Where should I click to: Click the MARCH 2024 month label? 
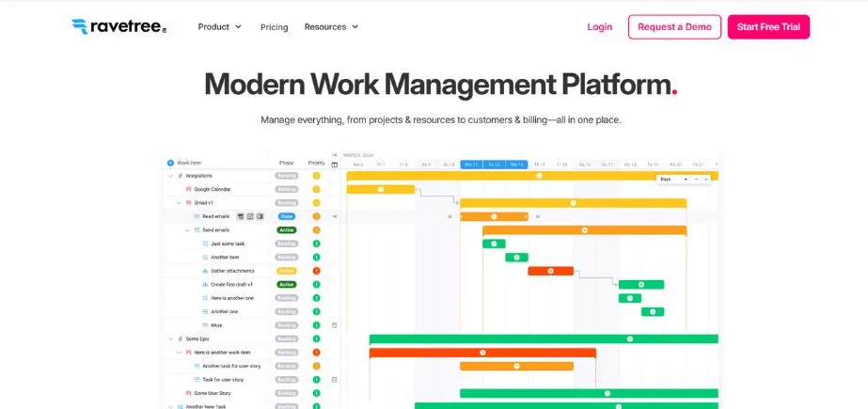(x=358, y=155)
